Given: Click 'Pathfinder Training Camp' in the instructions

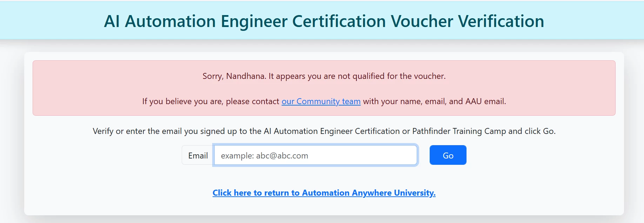Looking at the screenshot, I should tap(459, 131).
